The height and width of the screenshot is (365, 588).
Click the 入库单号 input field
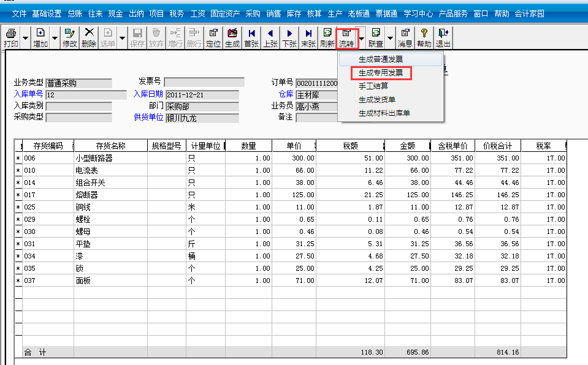pos(86,94)
